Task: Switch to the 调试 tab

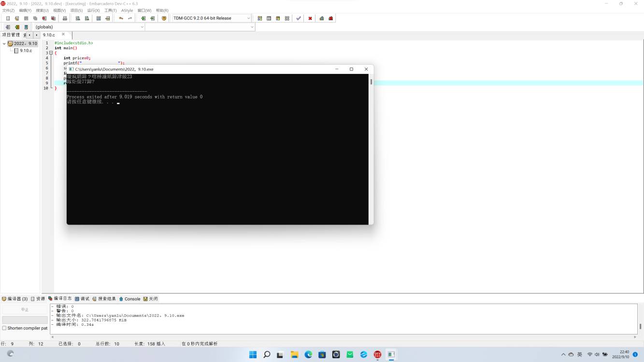Action: [82, 299]
